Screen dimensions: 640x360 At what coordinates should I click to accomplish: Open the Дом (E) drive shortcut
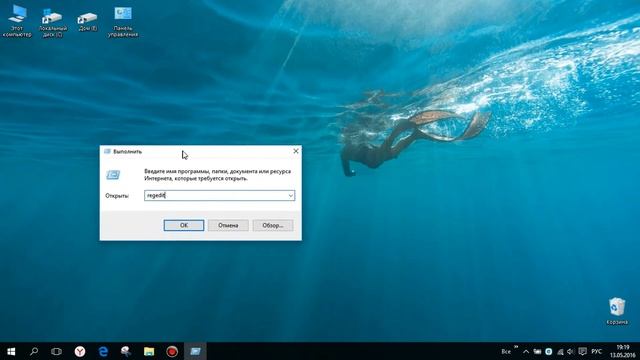pos(87,21)
